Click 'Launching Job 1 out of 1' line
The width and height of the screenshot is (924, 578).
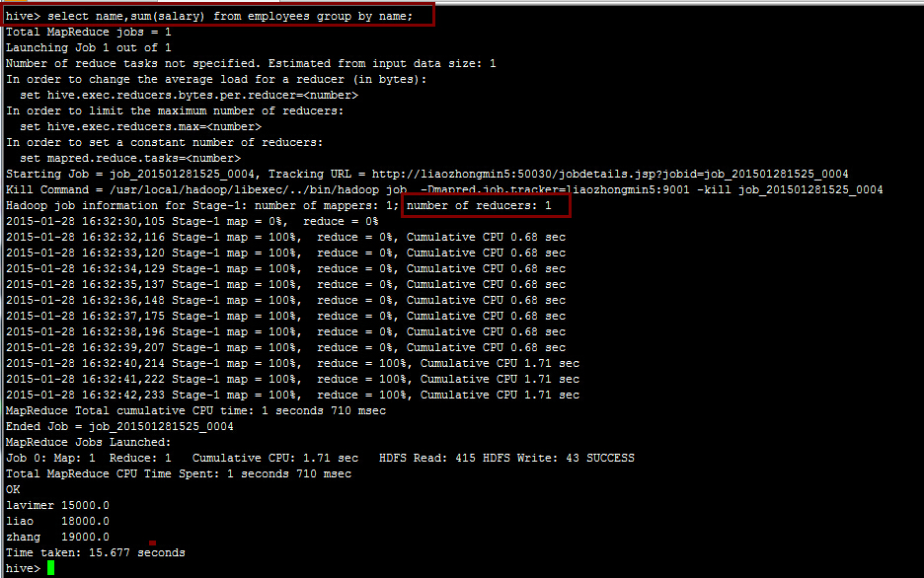point(89,47)
